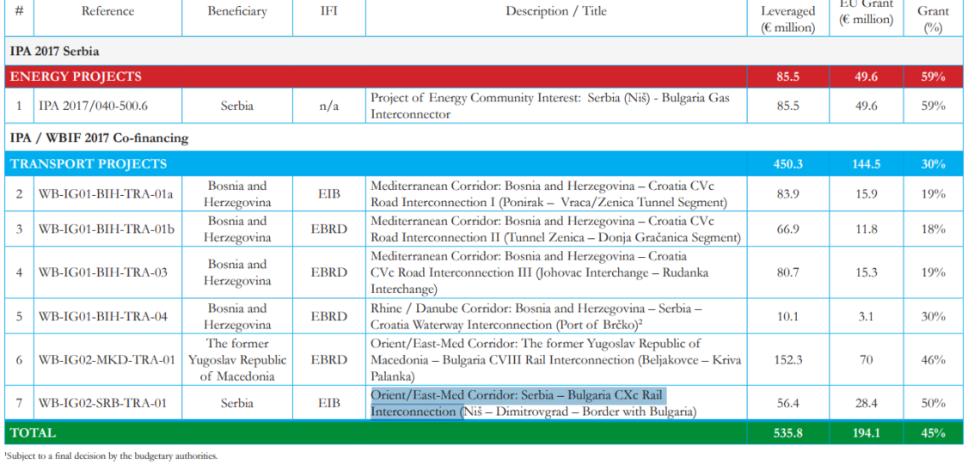Click the "Reference" column header

pos(107,11)
